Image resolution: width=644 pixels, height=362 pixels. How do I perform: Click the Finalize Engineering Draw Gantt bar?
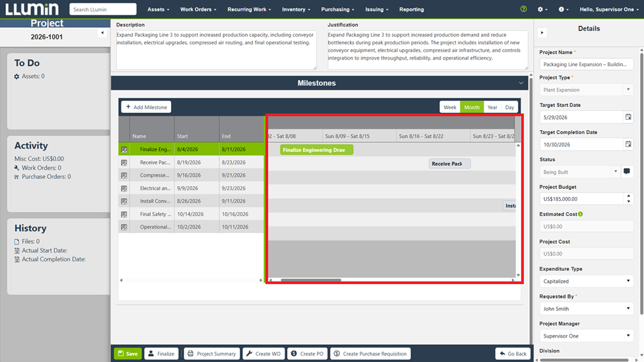[x=316, y=150]
